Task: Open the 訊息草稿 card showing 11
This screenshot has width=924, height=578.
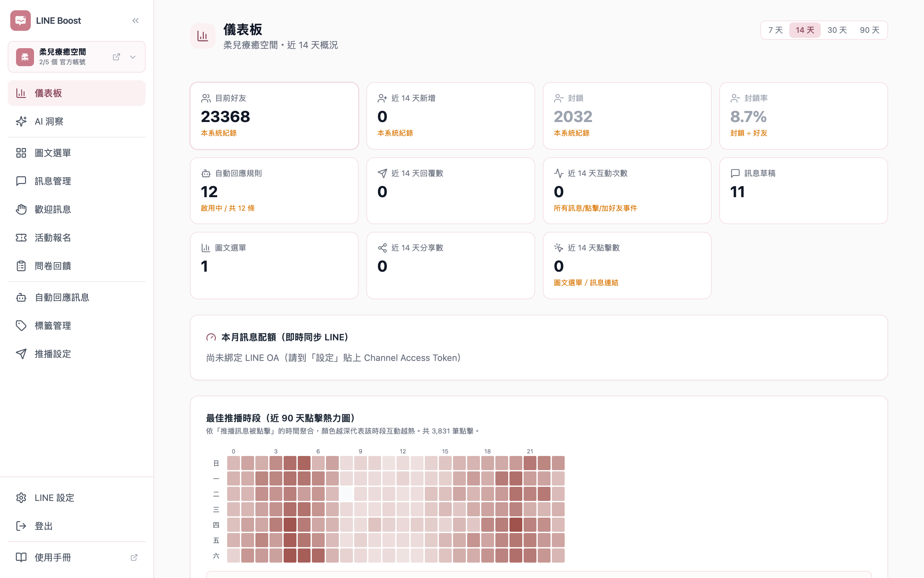Action: coord(803,191)
